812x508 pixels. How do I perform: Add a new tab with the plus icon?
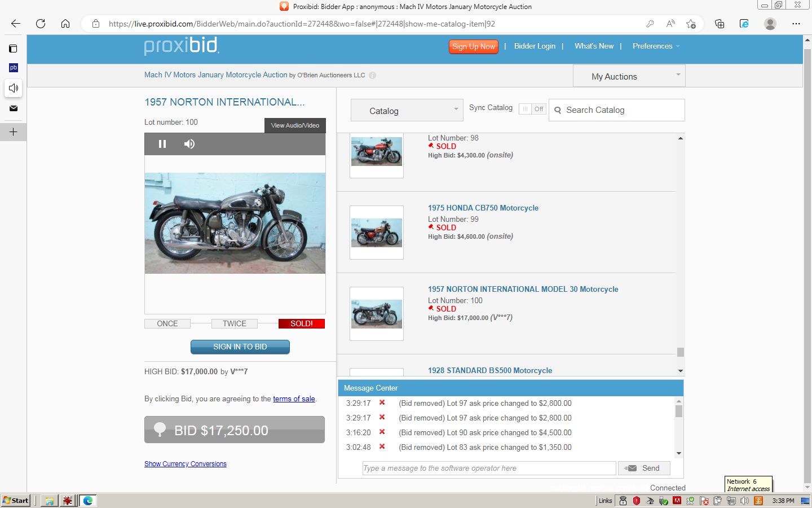(x=14, y=132)
